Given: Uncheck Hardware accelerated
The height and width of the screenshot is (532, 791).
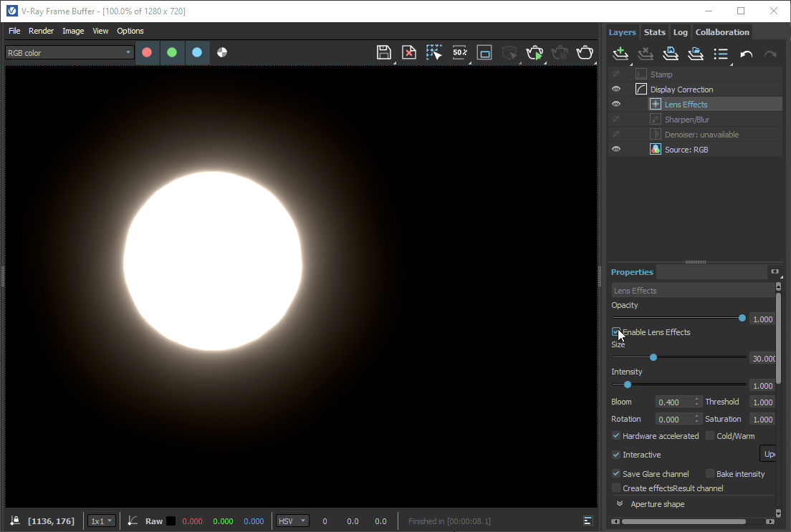Looking at the screenshot, I should [616, 435].
